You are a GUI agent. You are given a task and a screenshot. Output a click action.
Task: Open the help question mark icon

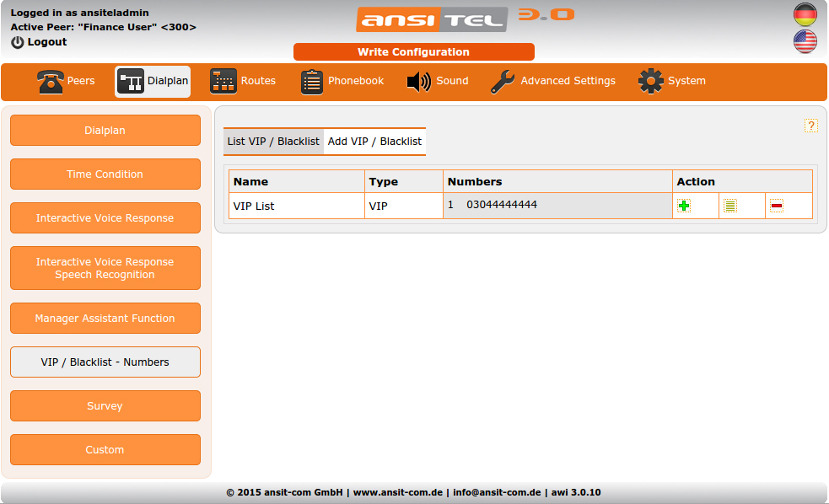pyautogui.click(x=811, y=126)
